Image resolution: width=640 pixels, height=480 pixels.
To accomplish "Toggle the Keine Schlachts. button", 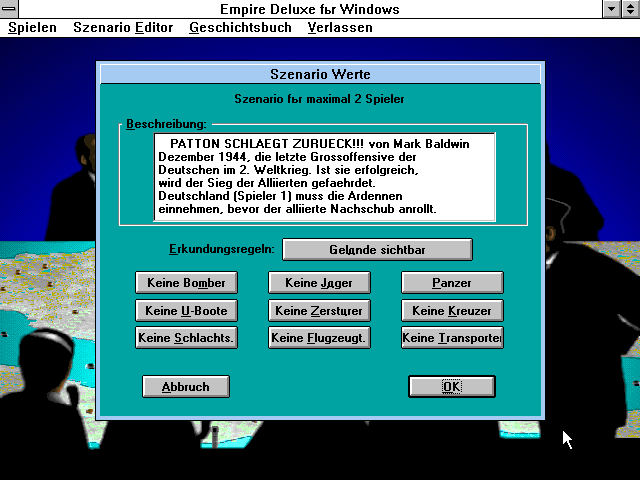I will pyautogui.click(x=186, y=338).
